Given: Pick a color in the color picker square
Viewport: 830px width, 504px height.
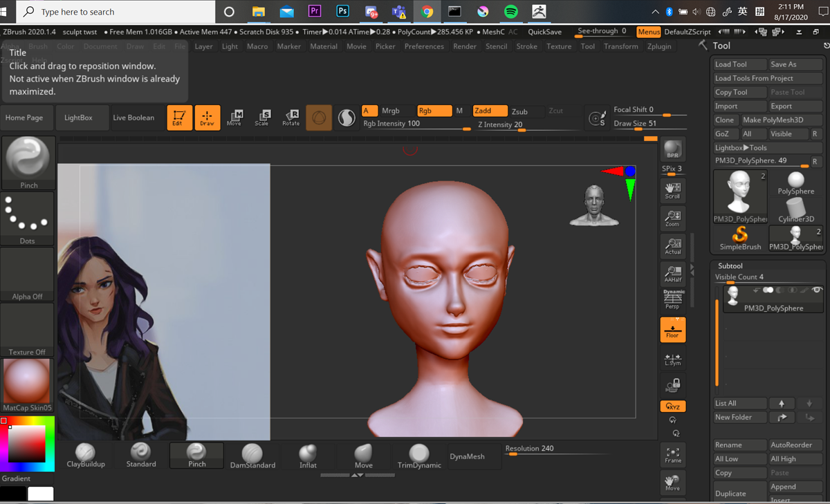Looking at the screenshot, I should (26, 443).
